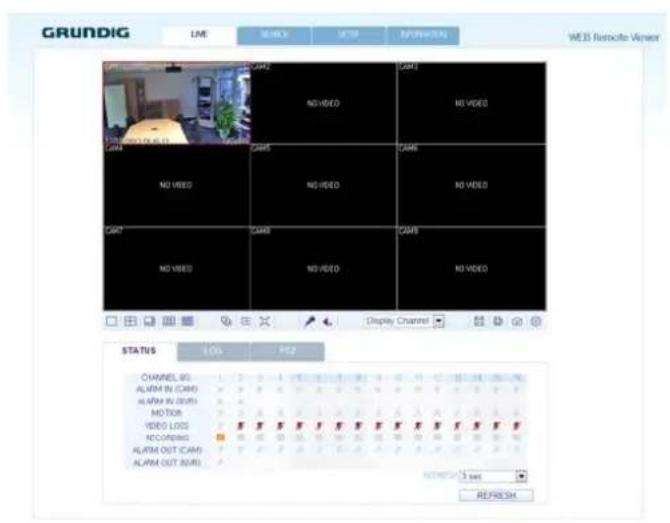Click the ALARM IN (CAM) row label

click(x=167, y=389)
